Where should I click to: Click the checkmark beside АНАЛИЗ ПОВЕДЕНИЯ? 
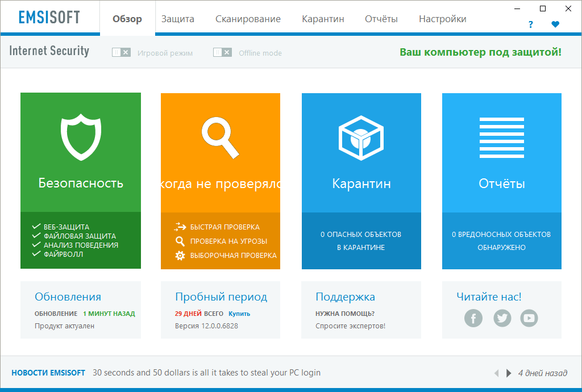tap(36, 245)
